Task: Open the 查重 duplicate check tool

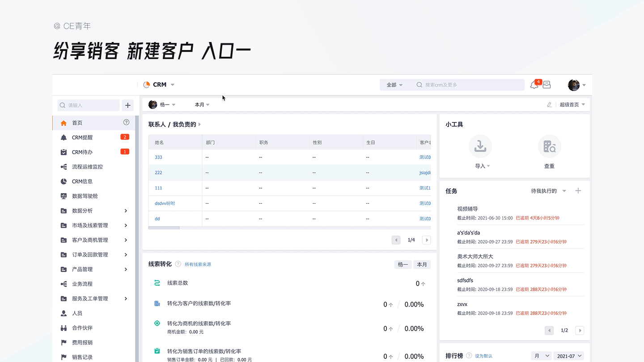Action: (x=549, y=146)
